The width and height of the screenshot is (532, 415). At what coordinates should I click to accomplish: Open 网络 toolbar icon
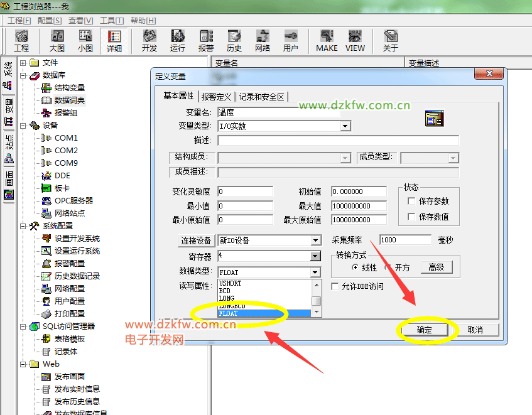[263, 41]
